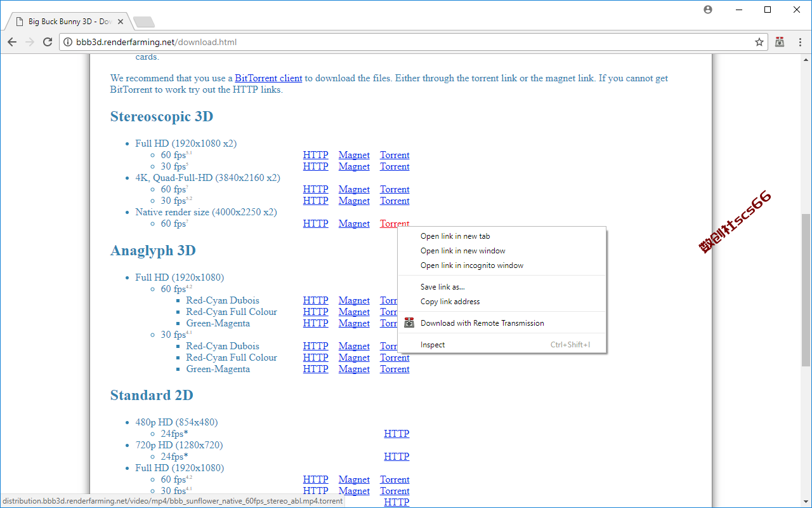Open Magnet link for Anaglyph 30 fps Red-Cyan Dubois
The image size is (812, 508).
pos(354,346)
